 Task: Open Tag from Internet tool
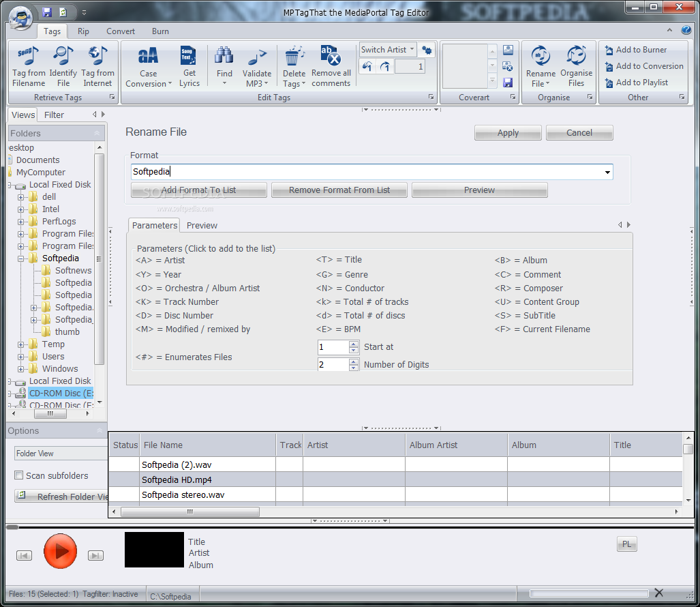(x=97, y=66)
